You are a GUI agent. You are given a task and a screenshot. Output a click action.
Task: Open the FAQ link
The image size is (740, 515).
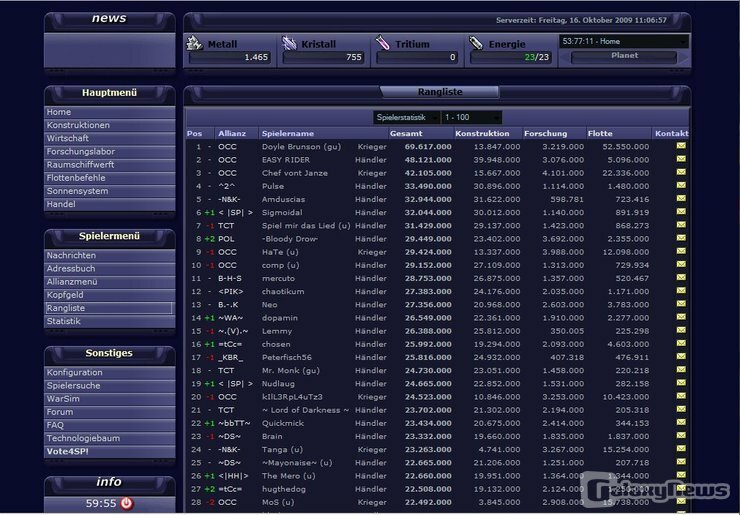(109, 425)
